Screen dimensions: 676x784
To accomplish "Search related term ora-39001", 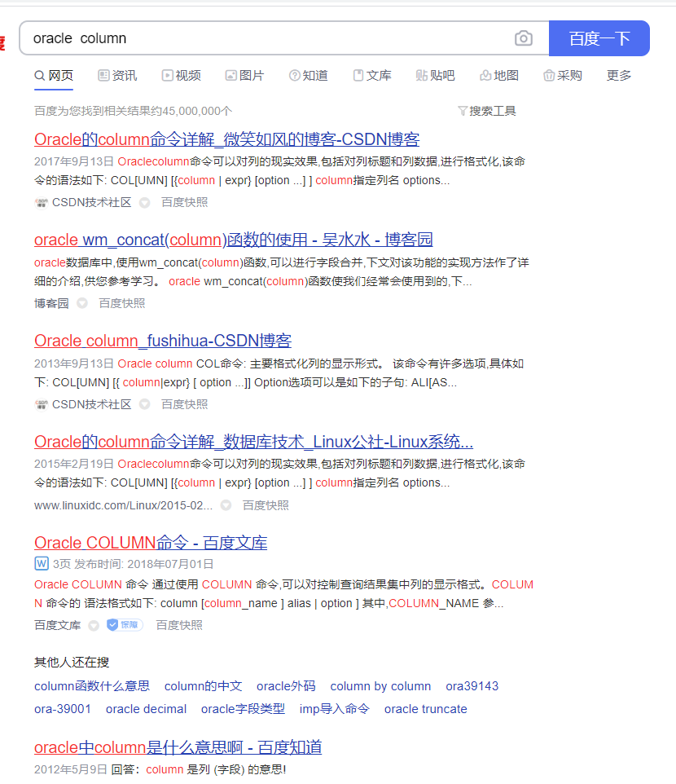I will (x=63, y=709).
